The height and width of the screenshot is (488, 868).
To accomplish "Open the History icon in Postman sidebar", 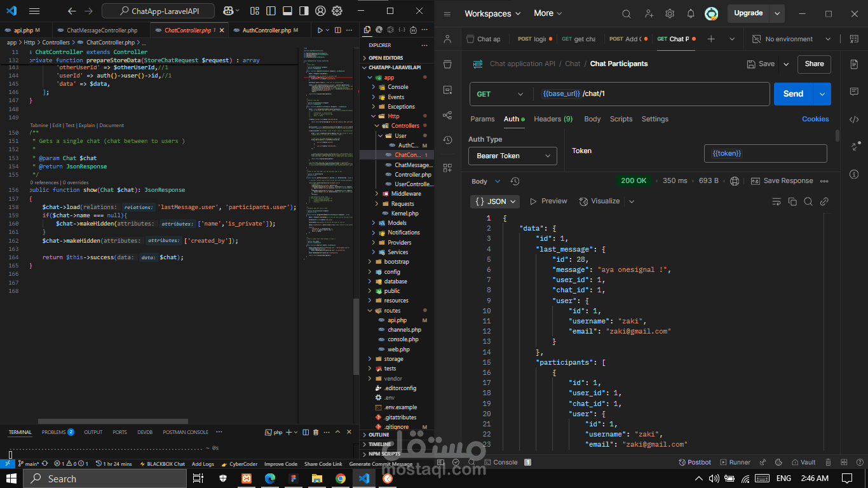I will click(448, 140).
